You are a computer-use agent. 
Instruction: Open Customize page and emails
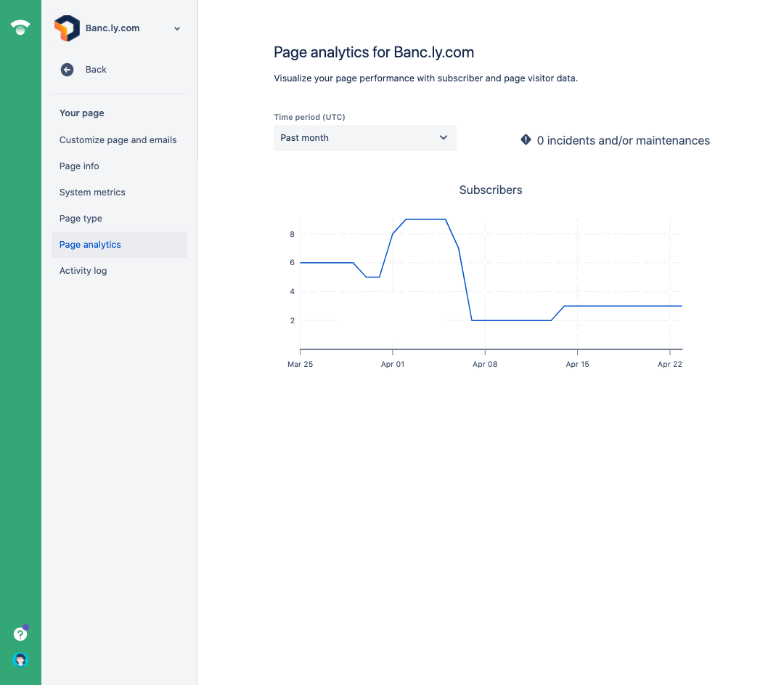[118, 140]
